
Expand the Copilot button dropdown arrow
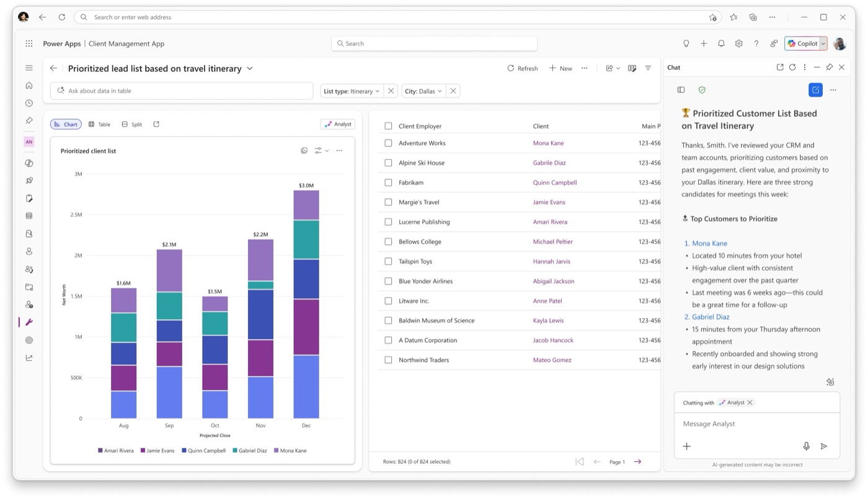tap(823, 43)
